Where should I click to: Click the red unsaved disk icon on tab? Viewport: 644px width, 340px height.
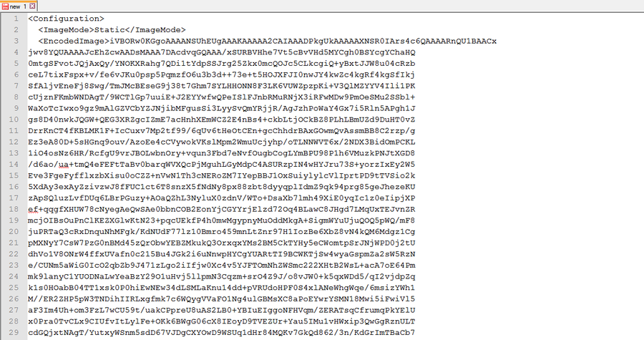tap(5, 6)
